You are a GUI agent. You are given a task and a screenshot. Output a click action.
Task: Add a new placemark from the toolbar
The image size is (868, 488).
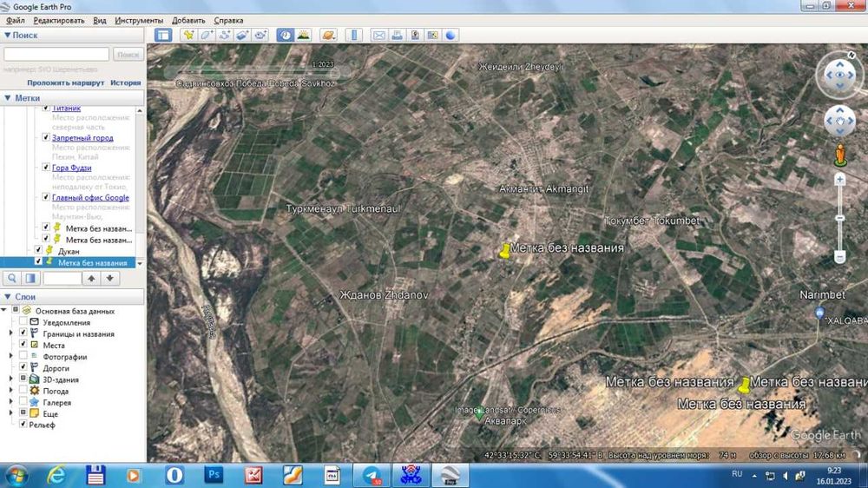(x=188, y=35)
